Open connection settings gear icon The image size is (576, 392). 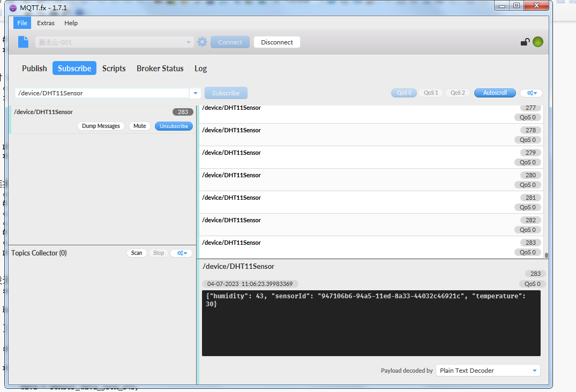click(x=202, y=42)
